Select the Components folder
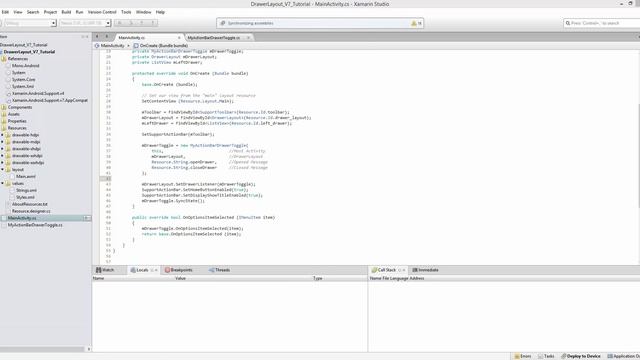 pyautogui.click(x=20, y=107)
